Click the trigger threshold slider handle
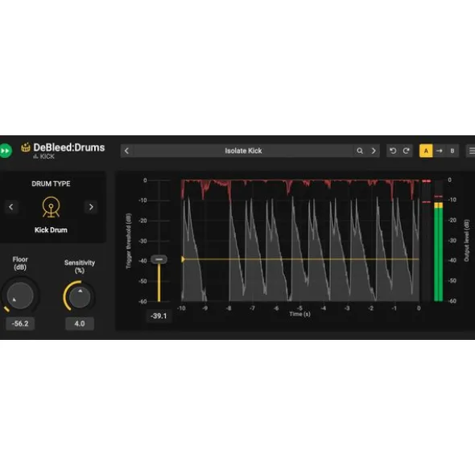 pos(159,259)
